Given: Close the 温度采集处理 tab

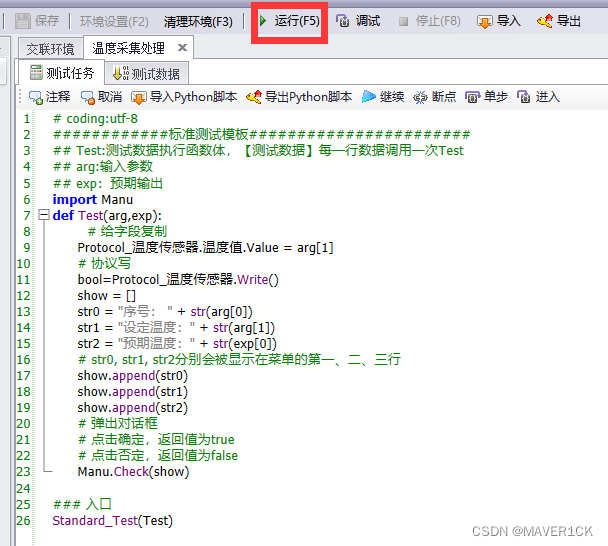Looking at the screenshot, I should click(x=182, y=48).
